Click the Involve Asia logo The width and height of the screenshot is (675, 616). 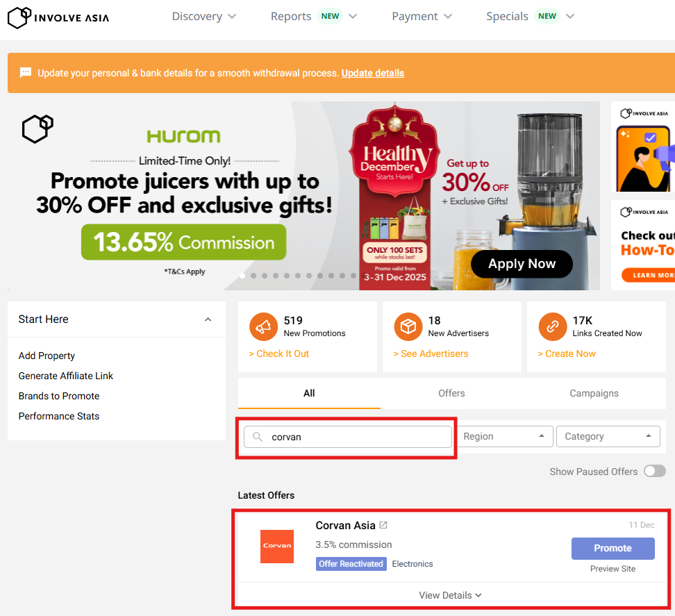point(58,17)
